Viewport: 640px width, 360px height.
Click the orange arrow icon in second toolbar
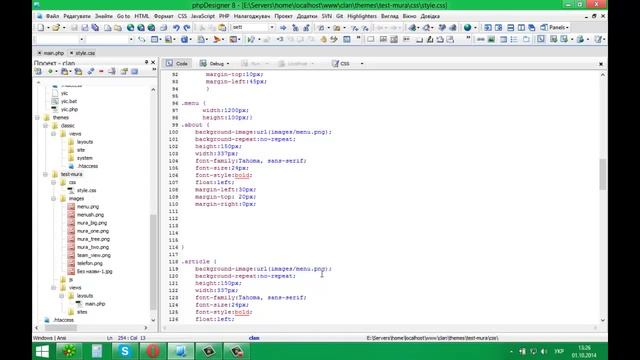tap(217, 40)
